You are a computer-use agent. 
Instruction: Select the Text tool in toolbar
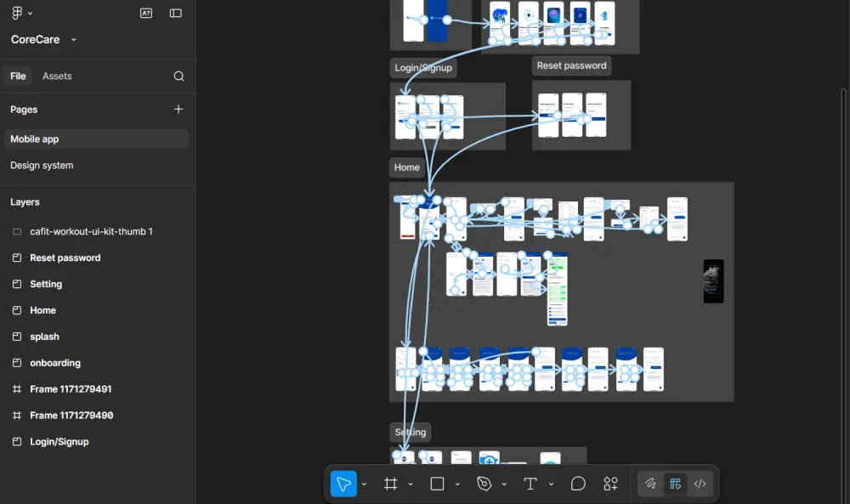pos(530,484)
